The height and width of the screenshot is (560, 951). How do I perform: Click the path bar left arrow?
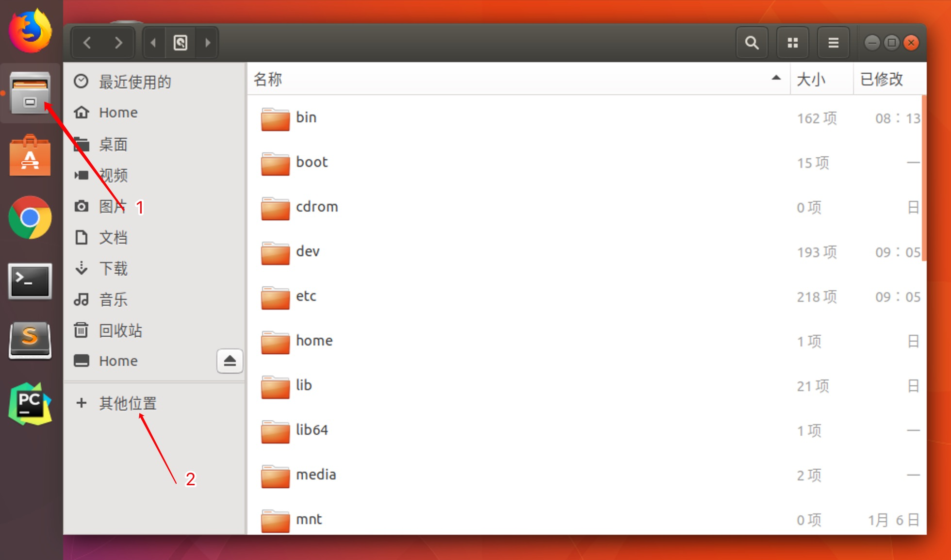153,43
